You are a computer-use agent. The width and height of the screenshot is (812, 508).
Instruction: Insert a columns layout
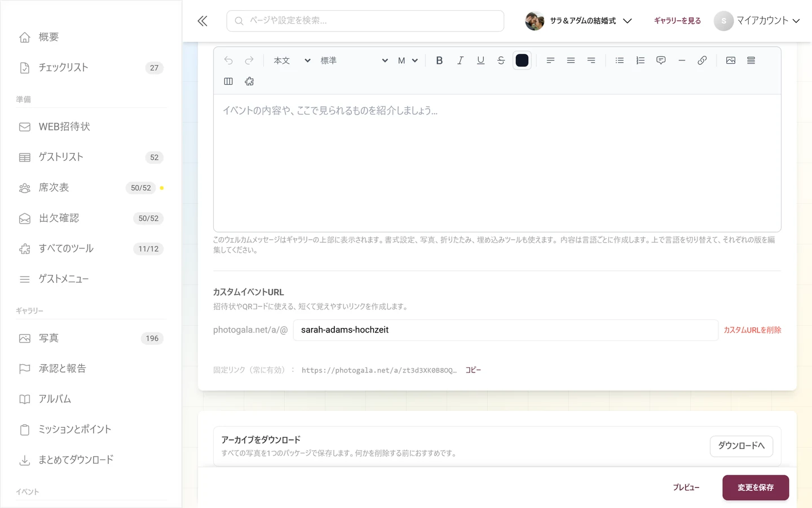coord(228,81)
